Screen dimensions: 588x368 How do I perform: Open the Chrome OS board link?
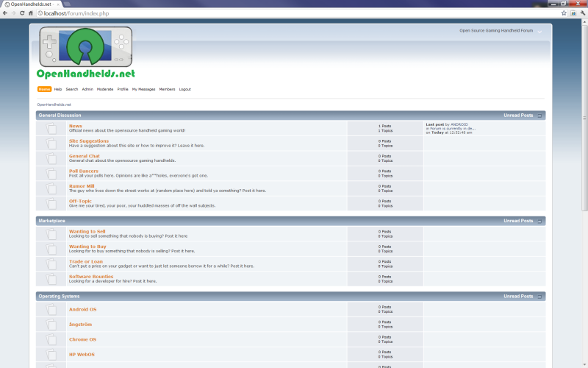click(x=82, y=339)
